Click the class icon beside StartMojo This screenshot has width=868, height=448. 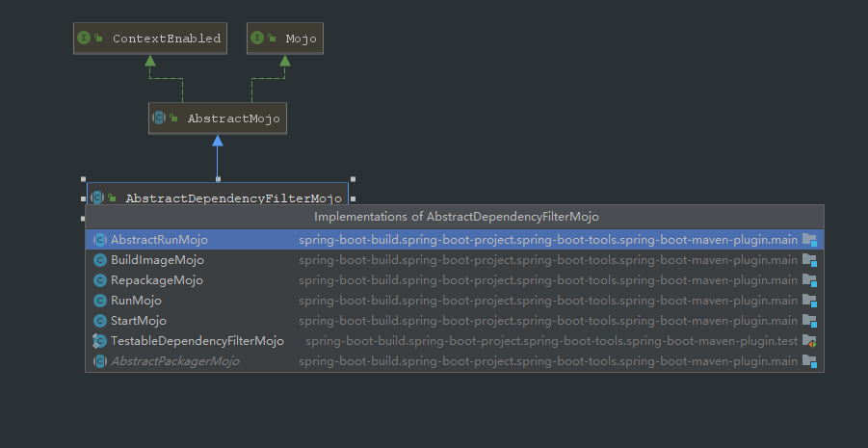click(x=99, y=321)
